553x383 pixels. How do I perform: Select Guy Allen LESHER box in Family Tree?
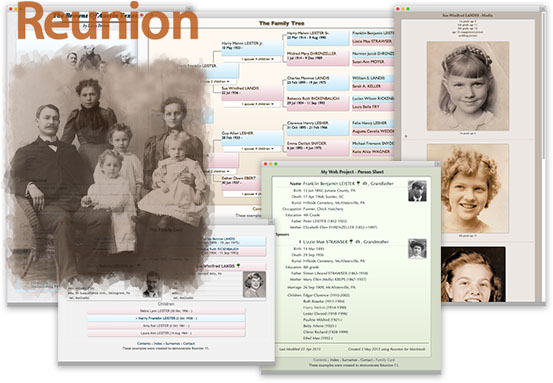point(252,138)
